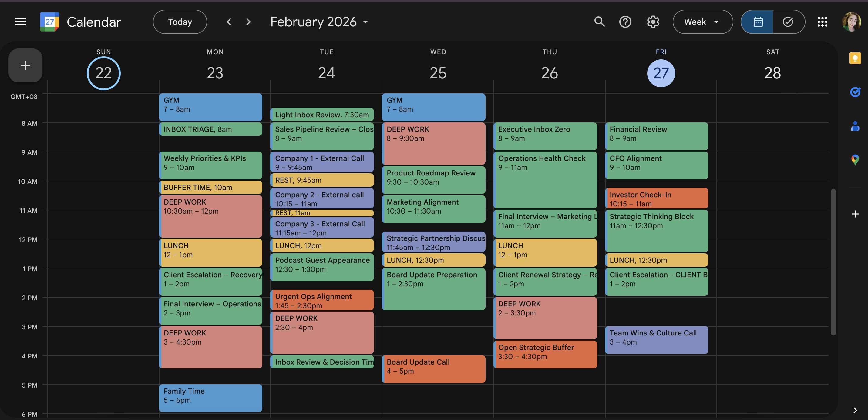Open Contacts side panel icon
This screenshot has width=868, height=420.
click(855, 126)
